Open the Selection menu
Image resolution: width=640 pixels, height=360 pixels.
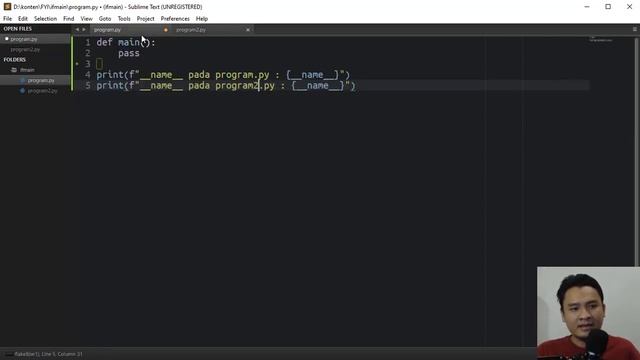point(45,19)
